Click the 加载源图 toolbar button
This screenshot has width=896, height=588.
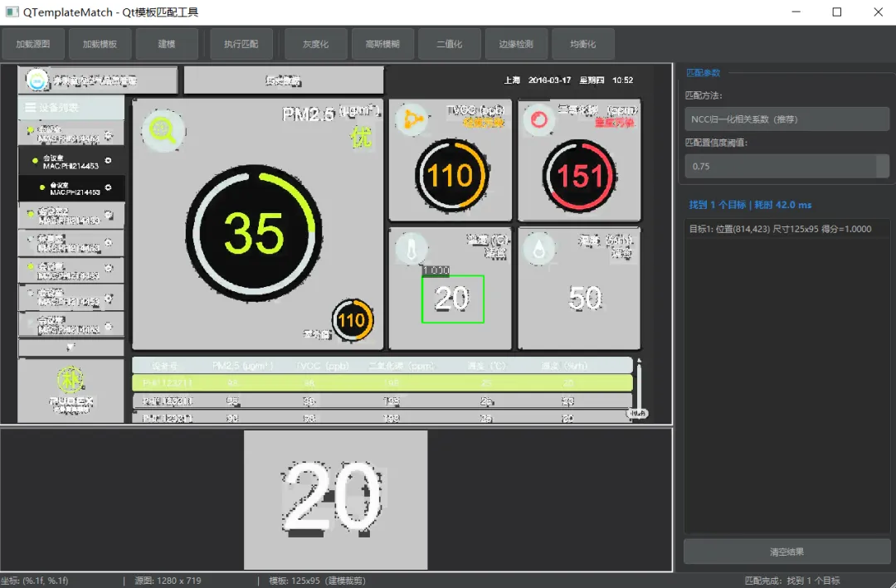pyautogui.click(x=33, y=44)
